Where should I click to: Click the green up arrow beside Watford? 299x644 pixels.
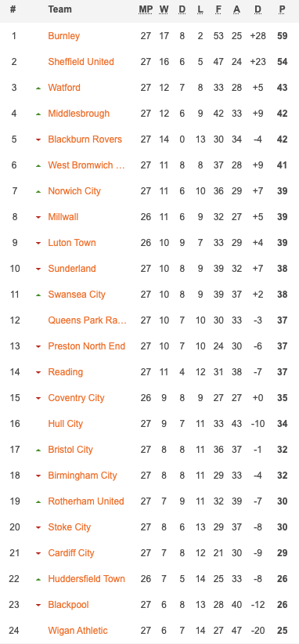[38, 88]
